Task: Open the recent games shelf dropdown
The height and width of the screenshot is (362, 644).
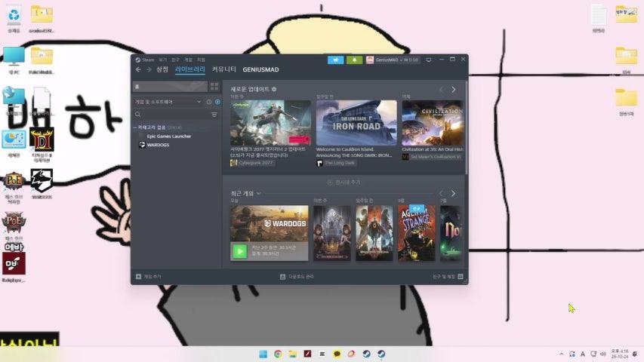Action: (x=259, y=193)
